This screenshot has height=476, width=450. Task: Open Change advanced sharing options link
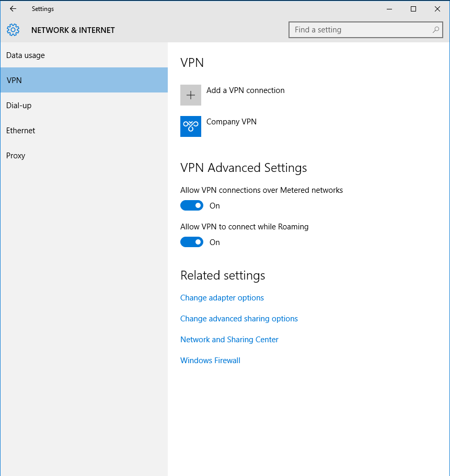[239, 319]
